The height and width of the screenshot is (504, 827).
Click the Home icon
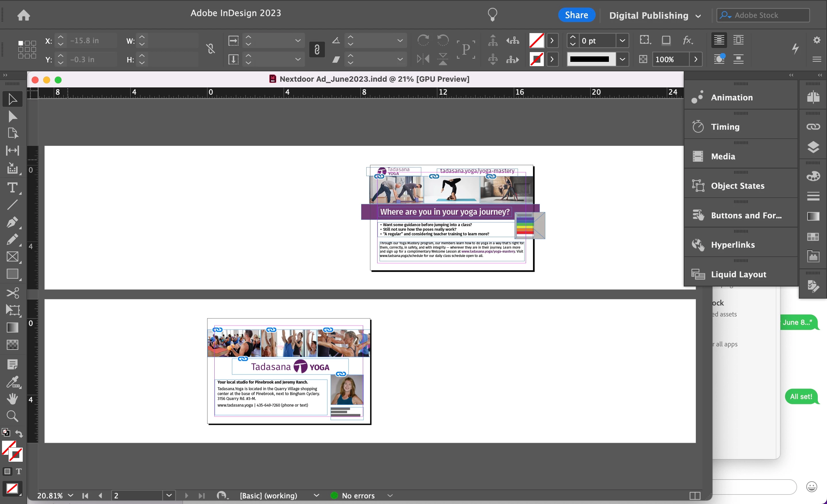[x=24, y=15]
